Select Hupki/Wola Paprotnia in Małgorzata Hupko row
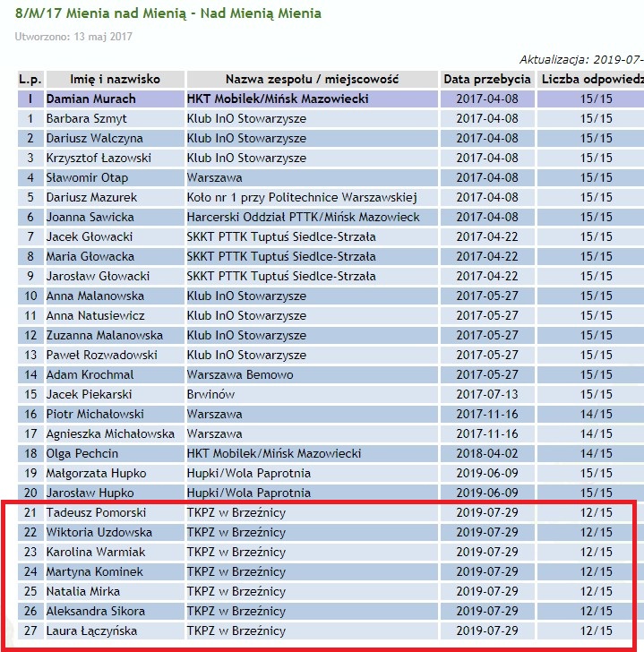The width and height of the screenshot is (644, 652). click(x=249, y=473)
